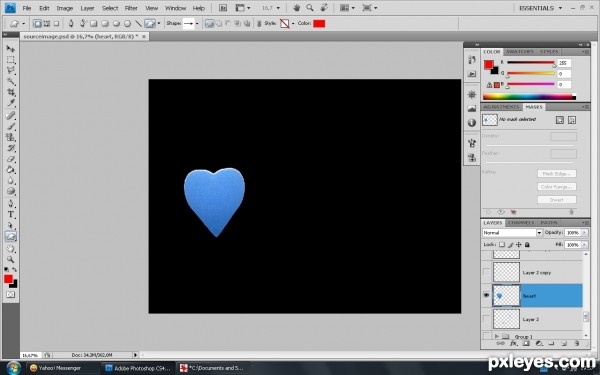Select the Polygonal Lasso tool
This screenshot has width=600, height=375.
tap(11, 70)
